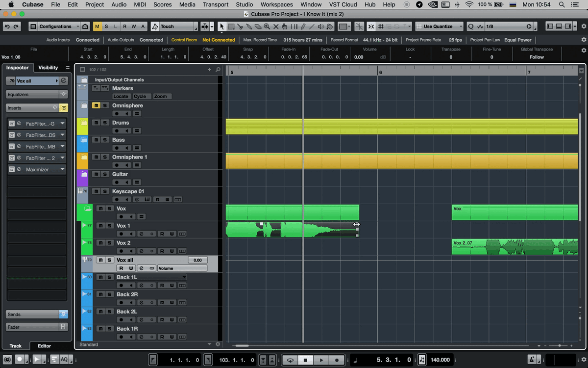The image size is (588, 368).
Task: Bypass inserts with the yellow Inserts button
Action: [64, 107]
